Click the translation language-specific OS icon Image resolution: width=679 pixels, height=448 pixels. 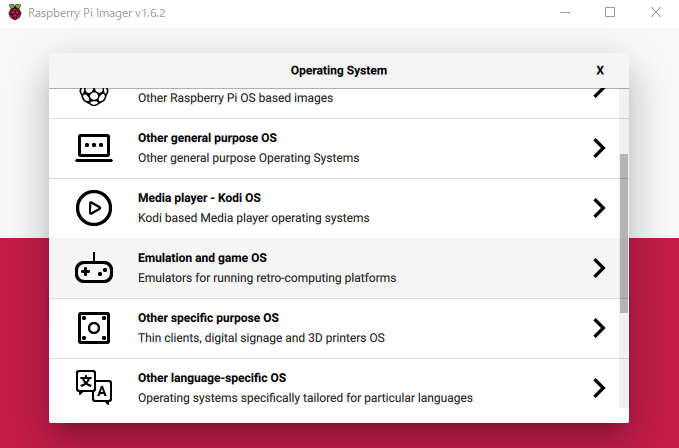coord(94,387)
